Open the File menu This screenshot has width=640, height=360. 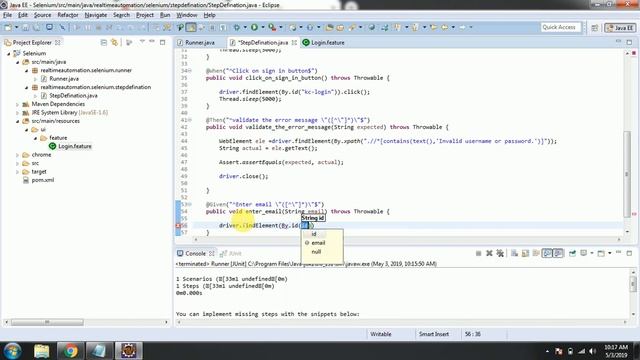click(x=7, y=15)
